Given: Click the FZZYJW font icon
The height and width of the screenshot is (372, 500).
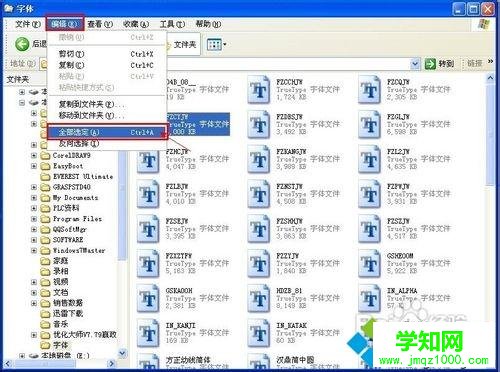Looking at the screenshot, I should click(259, 264).
